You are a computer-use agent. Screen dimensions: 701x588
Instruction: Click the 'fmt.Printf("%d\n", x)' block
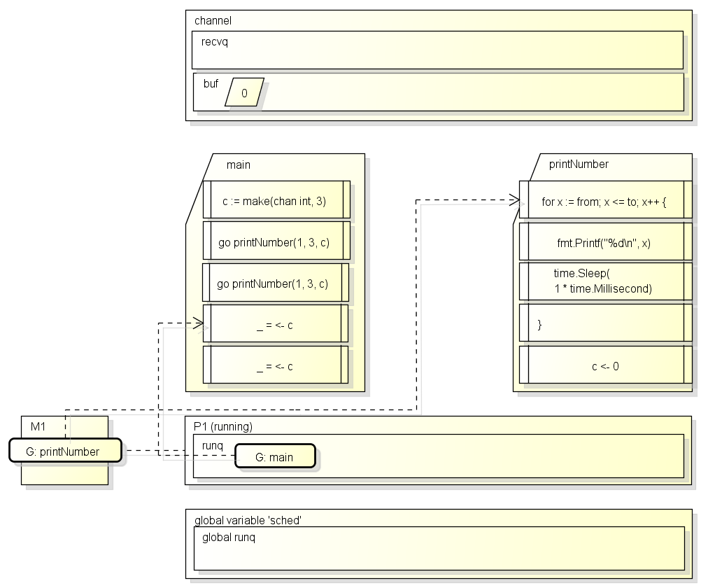(606, 241)
